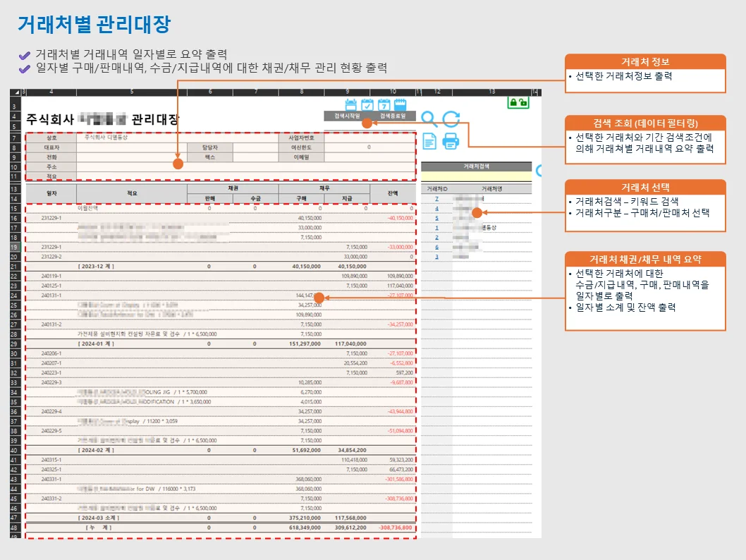Click the blank calendar icon above 검색시작일
The height and width of the screenshot is (560, 746).
click(x=350, y=104)
